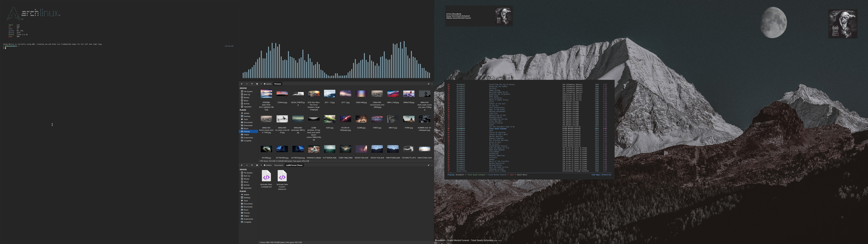Select playing track Total Death Exhumed row

tap(529, 129)
